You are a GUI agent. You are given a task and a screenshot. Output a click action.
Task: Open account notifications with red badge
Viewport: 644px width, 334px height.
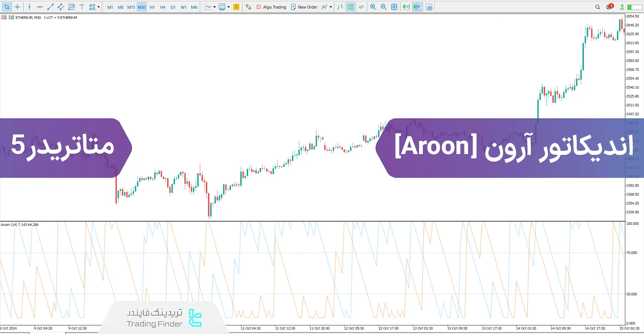(609, 6)
